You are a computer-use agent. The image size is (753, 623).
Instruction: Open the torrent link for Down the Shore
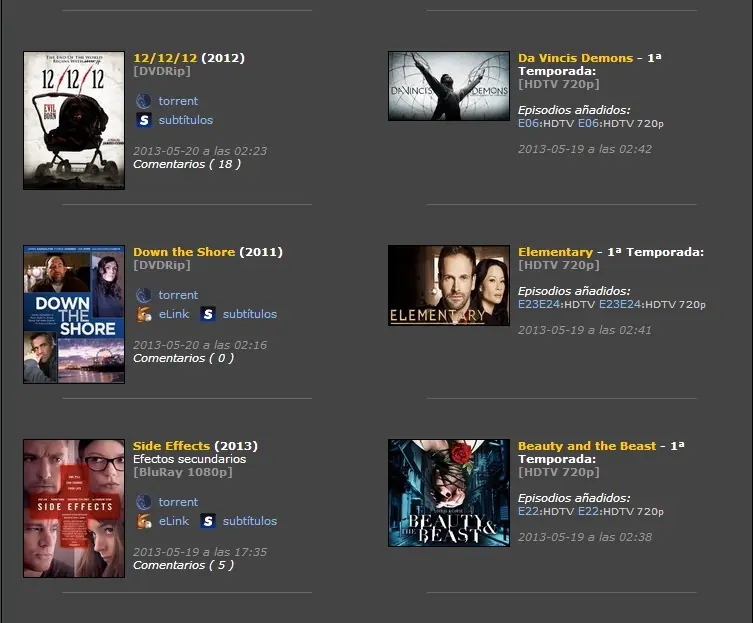point(178,295)
